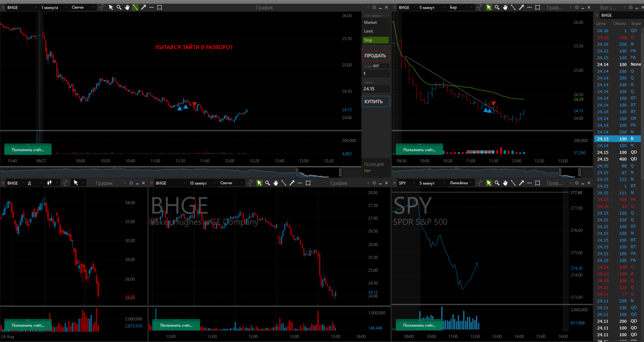Viewport: 644px width, 342px height.
Task: Open indicators icon in 1-minute chart toolbar
Action: tap(102, 7)
